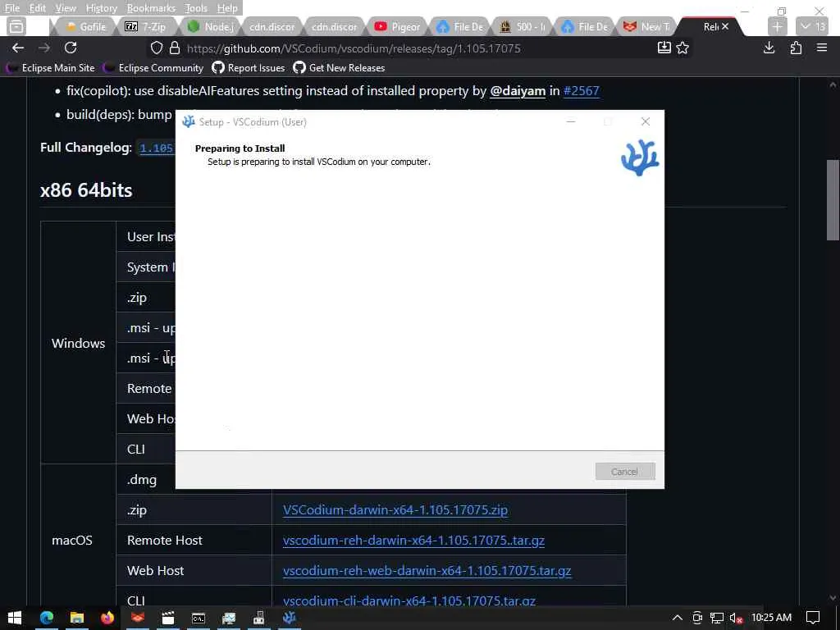Screen dimensions: 840x630
Task: Switch to the 7-Zip tab
Action: pyautogui.click(x=146, y=26)
